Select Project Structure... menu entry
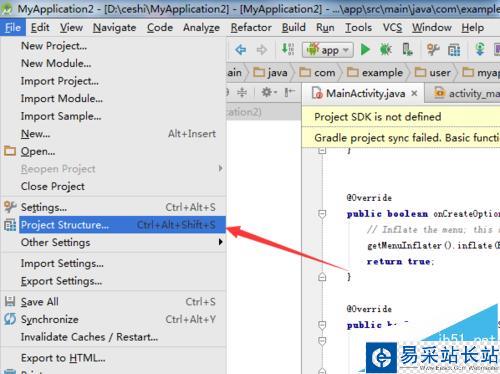The width and height of the screenshot is (500, 374). (113, 225)
